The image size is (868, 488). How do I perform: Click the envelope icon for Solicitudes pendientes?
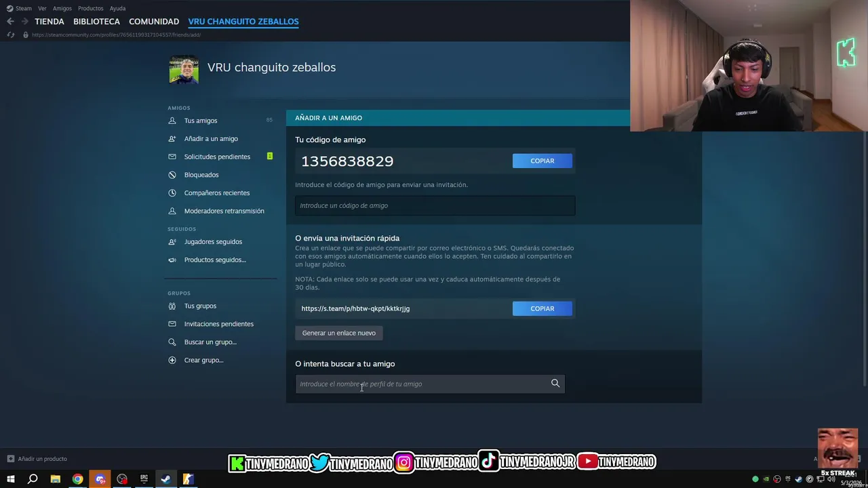tap(172, 157)
